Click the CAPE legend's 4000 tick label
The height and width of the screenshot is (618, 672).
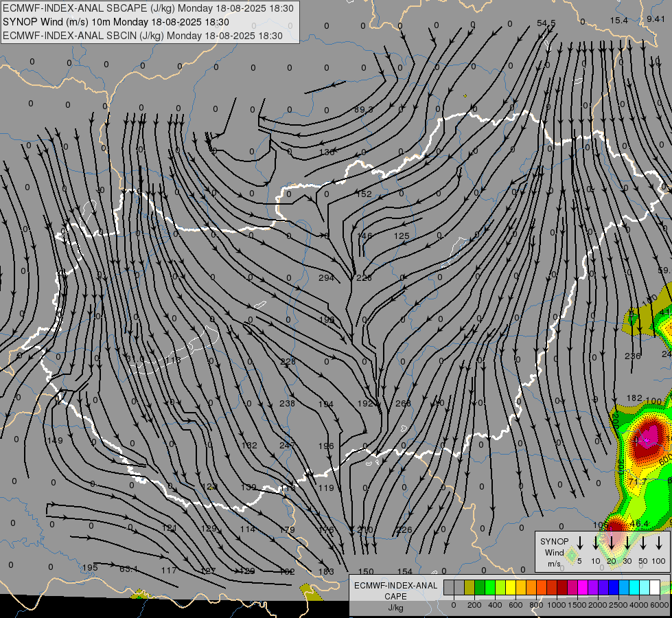pos(639,605)
